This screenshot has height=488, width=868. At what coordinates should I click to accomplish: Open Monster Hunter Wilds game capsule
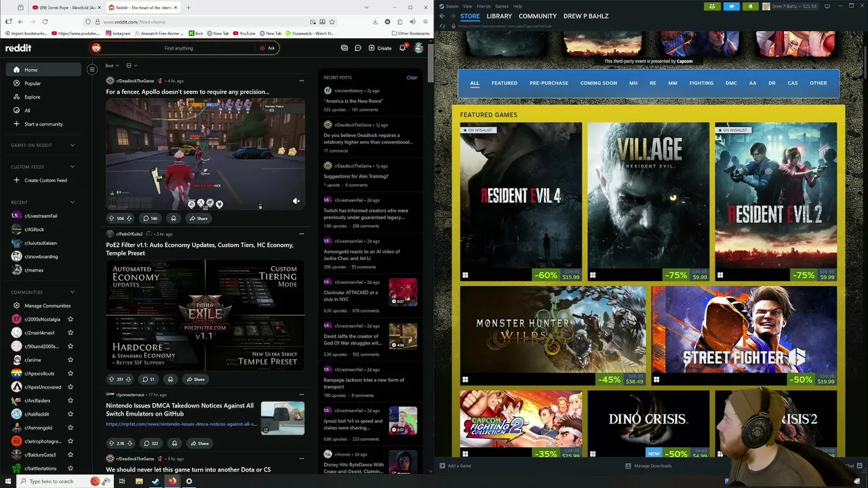tap(553, 335)
